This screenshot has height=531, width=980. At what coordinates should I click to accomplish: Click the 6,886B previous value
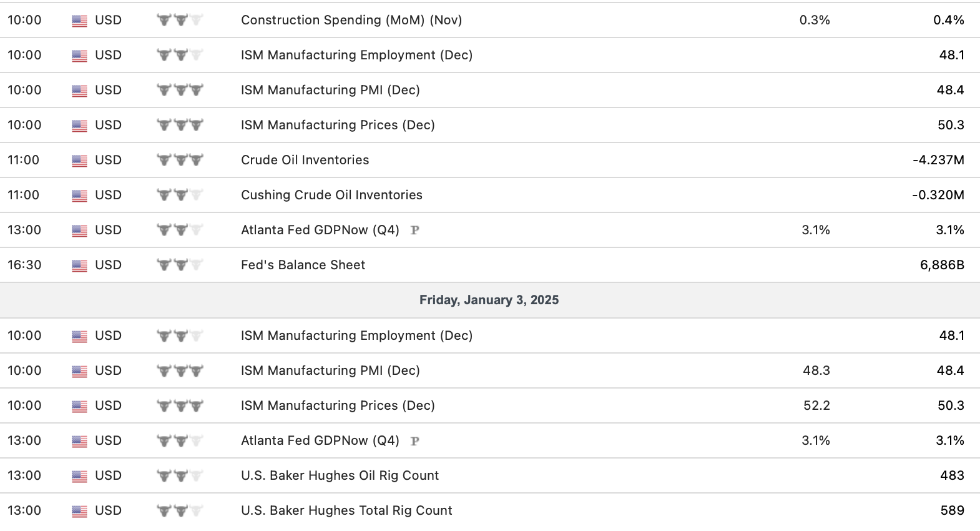[x=942, y=265]
